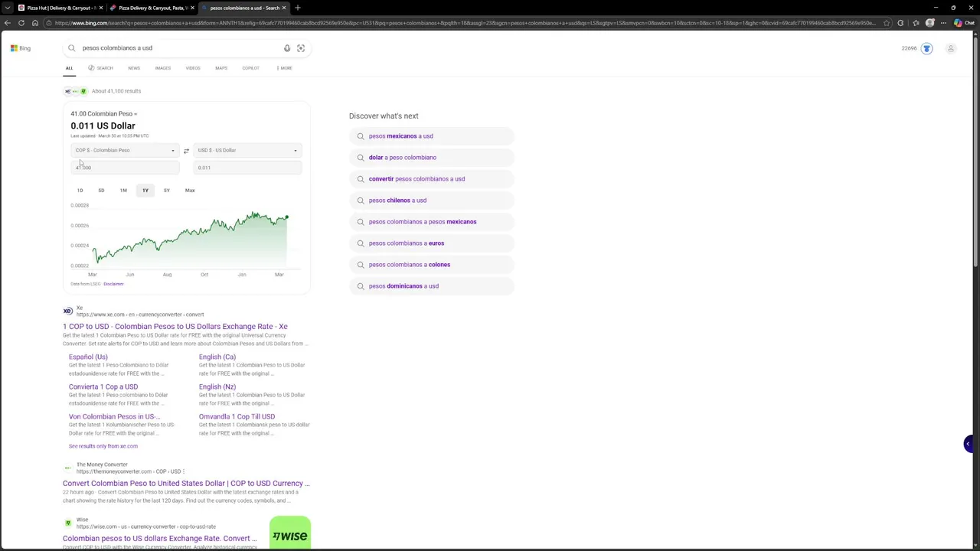Switch to the Pizza Hut Delivery tab
Viewport: 980px width, 551px height.
pyautogui.click(x=59, y=8)
